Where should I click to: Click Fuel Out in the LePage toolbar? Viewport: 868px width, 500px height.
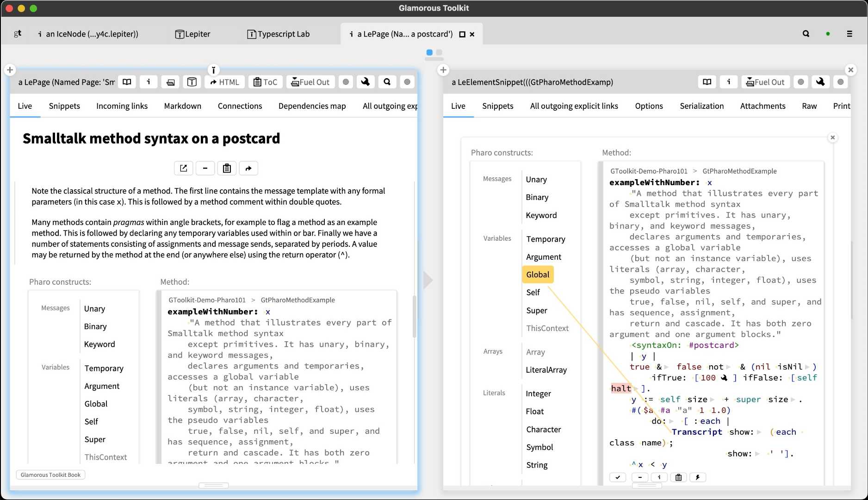310,82
